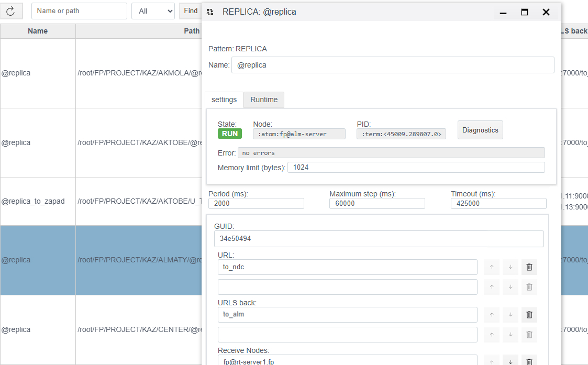Viewport: 588px width, 365px height.
Task: Click the REPLICA dialog title icon
Action: [x=210, y=12]
